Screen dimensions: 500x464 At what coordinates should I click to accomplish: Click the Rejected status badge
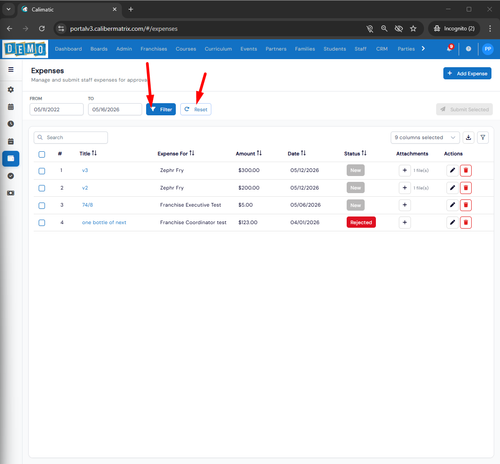click(x=361, y=222)
